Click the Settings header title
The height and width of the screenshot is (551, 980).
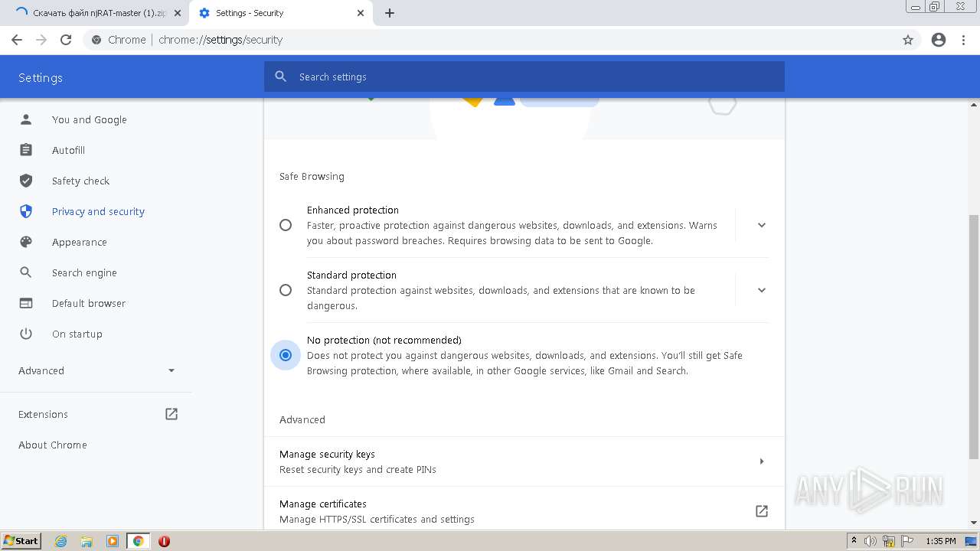[41, 77]
